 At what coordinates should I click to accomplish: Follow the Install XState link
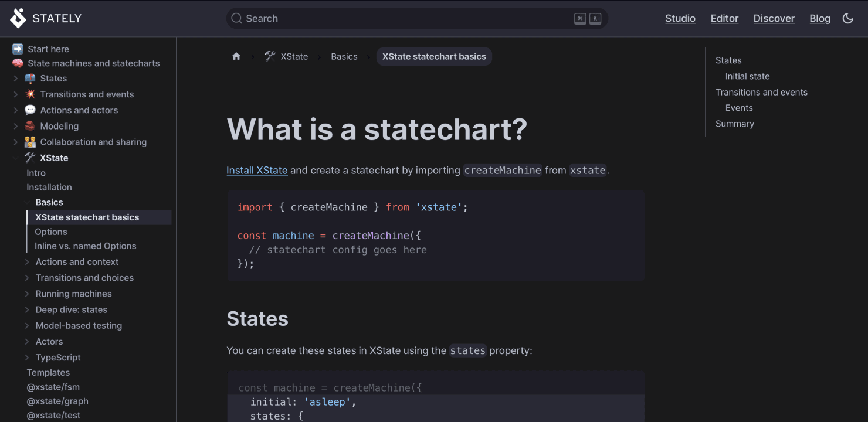coord(257,170)
